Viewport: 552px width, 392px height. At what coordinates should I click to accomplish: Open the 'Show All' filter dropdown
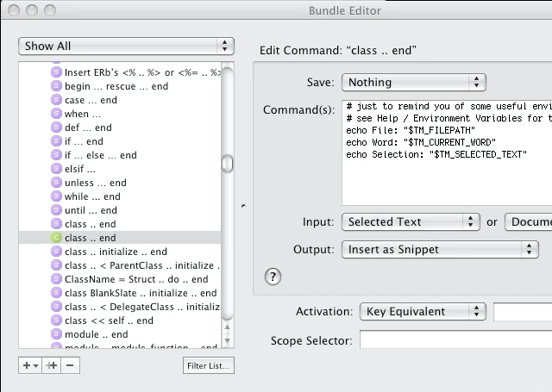click(x=126, y=46)
